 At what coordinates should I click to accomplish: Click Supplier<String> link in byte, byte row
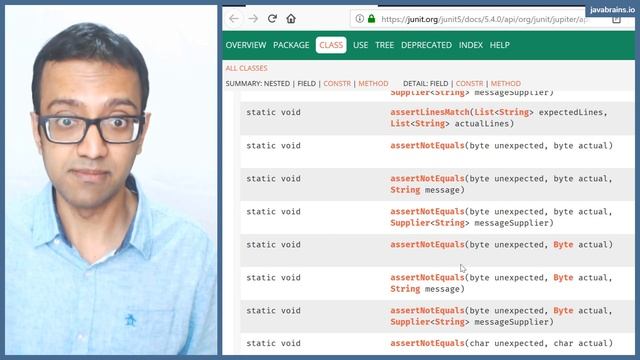429,223
